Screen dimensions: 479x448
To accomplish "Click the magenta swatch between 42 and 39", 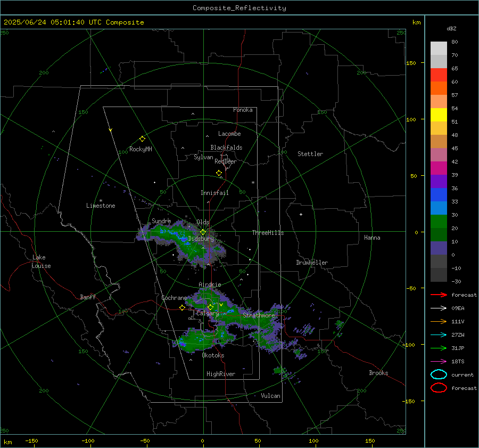I will (439, 168).
